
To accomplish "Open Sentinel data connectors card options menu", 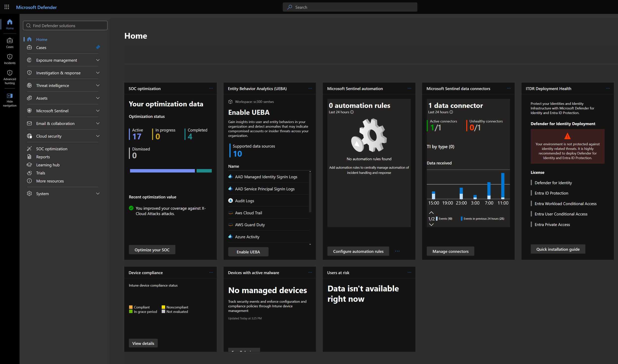I will pyautogui.click(x=509, y=88).
